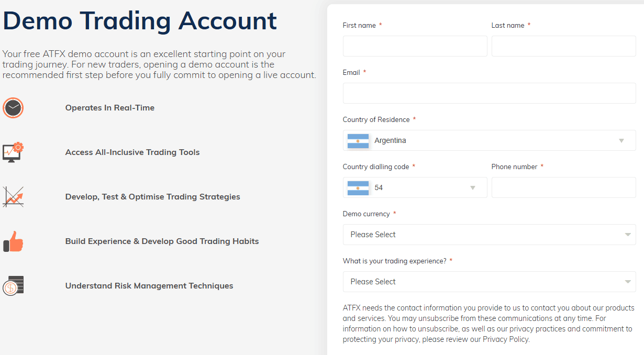
Task: Focus the First name field
Action: coord(415,46)
